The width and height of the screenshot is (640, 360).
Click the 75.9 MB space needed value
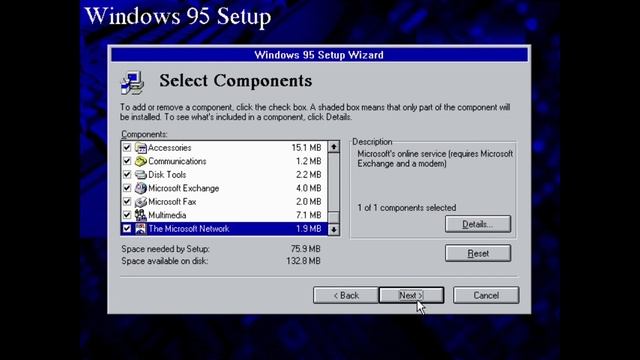[306, 249]
